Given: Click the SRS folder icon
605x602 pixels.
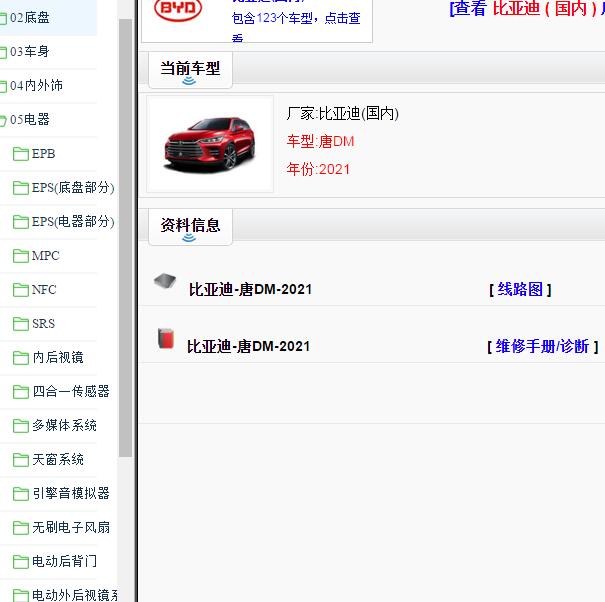Looking at the screenshot, I should pos(20,323).
